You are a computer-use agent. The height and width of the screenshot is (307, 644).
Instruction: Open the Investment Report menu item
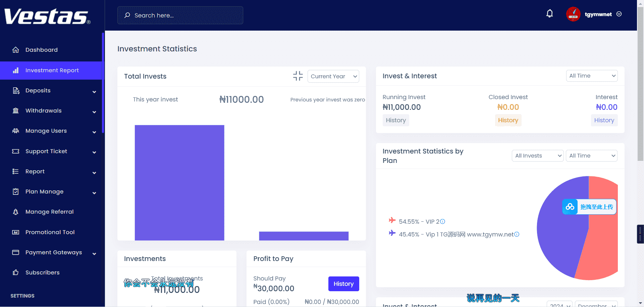pyautogui.click(x=52, y=71)
